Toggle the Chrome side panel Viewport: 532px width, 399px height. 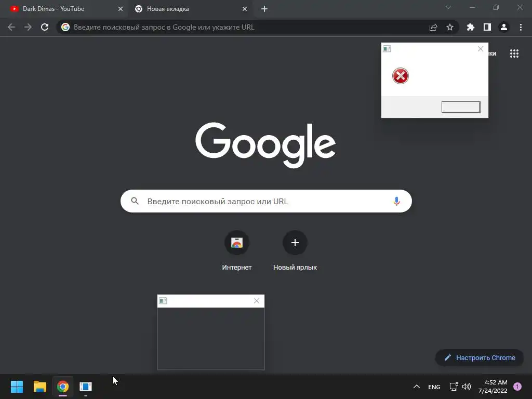[487, 27]
